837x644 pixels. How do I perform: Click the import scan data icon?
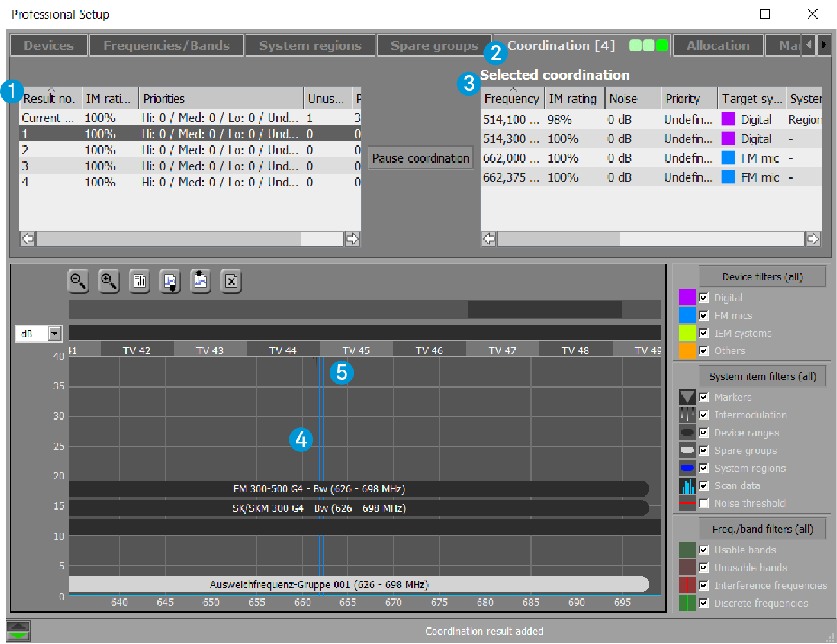point(170,281)
